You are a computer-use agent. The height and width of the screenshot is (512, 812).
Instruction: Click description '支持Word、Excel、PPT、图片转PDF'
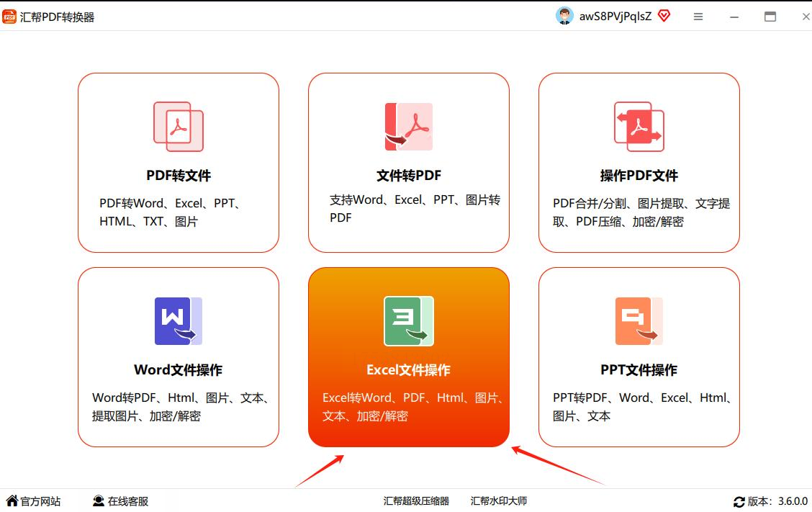415,209
